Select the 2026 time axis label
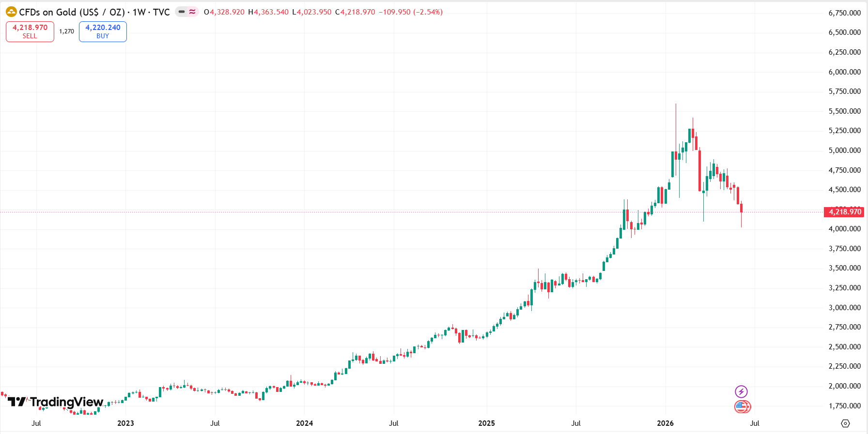This screenshot has width=868, height=434. (665, 423)
